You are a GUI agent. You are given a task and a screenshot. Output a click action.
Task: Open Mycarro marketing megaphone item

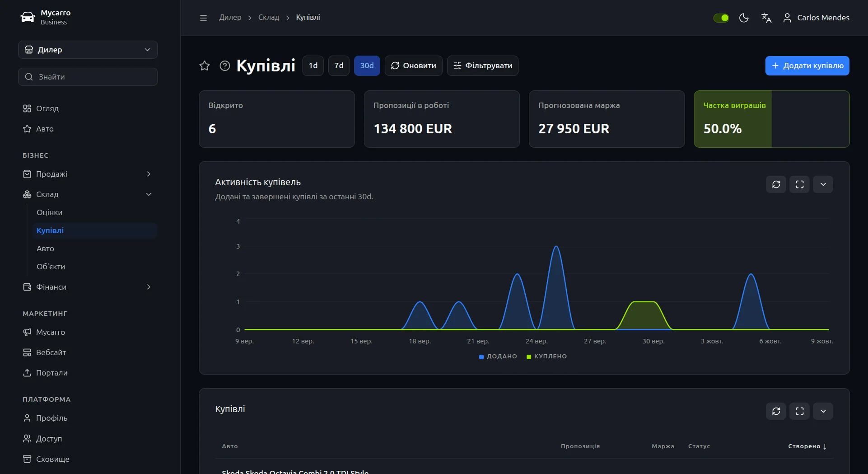(88, 332)
